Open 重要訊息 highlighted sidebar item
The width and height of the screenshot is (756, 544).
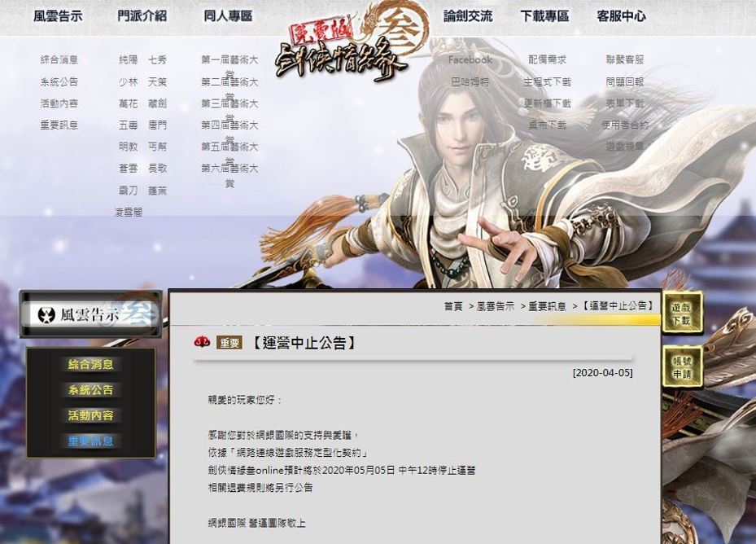click(90, 441)
